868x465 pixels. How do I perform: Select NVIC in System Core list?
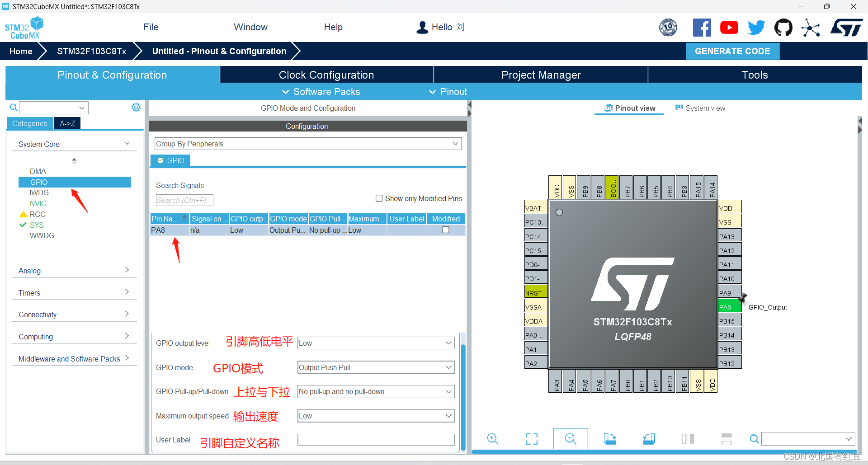tap(38, 203)
